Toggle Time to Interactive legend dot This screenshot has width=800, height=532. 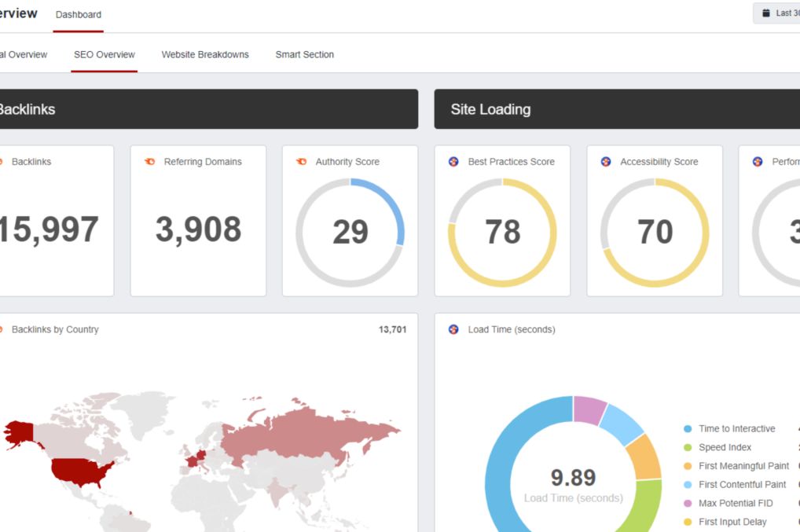tap(688, 429)
